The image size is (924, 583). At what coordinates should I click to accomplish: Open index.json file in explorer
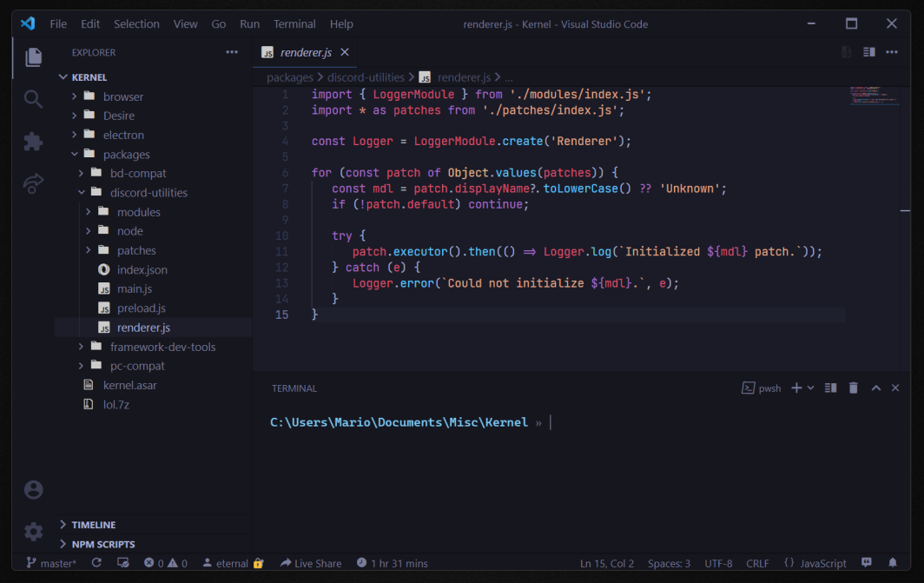[153, 270]
